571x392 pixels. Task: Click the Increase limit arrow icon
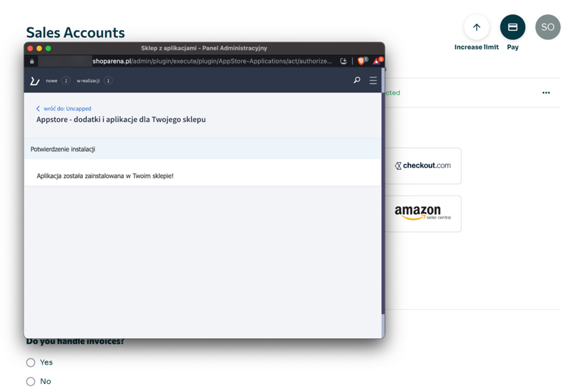[477, 27]
